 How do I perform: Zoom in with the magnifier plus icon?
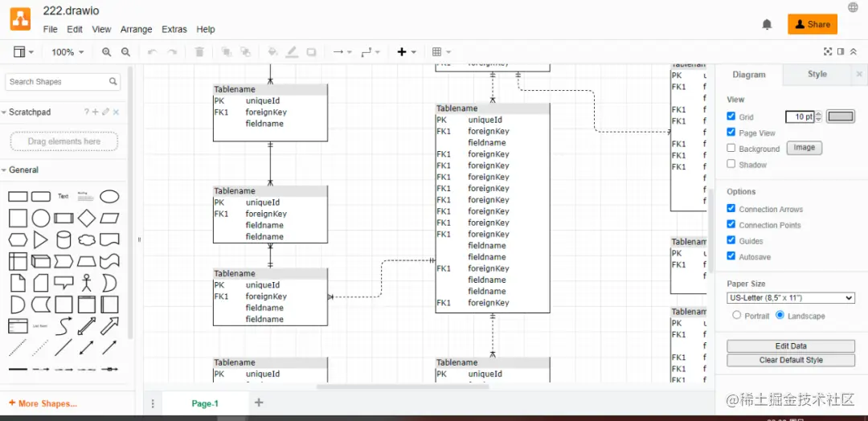[106, 52]
